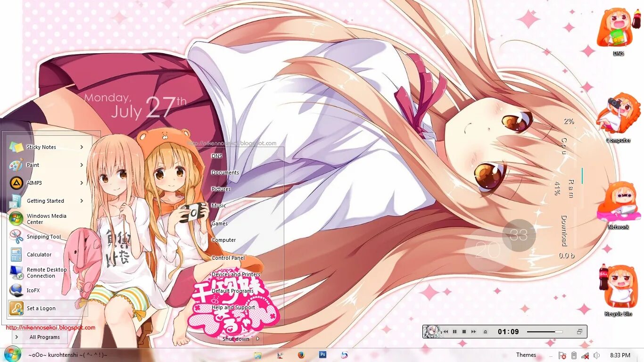Go to previous track in mini player
Viewport: 644px width, 362px height.
[x=445, y=332]
